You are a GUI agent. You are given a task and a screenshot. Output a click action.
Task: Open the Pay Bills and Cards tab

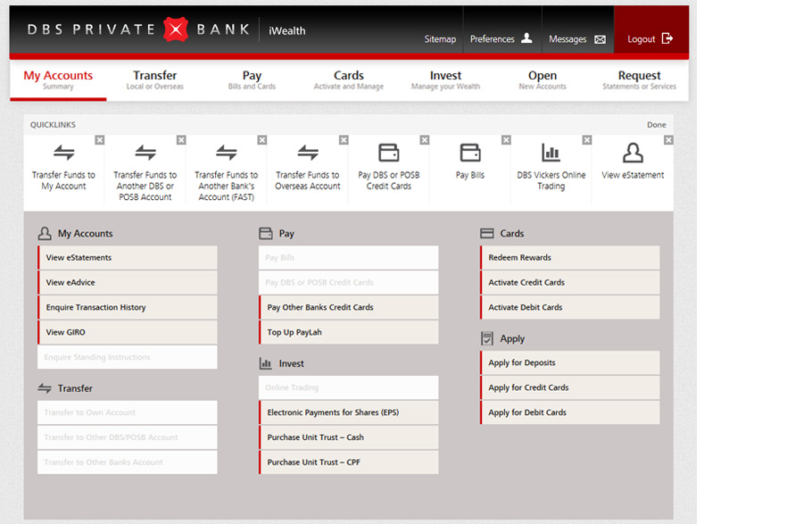click(x=252, y=79)
